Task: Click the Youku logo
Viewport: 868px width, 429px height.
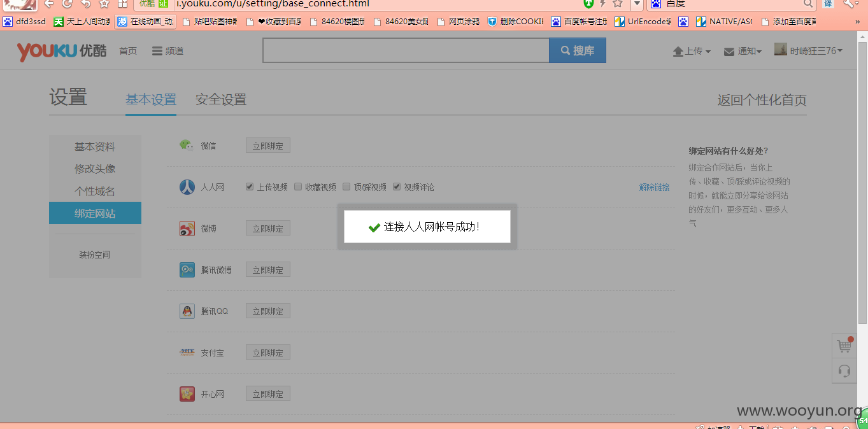Action: click(x=61, y=51)
